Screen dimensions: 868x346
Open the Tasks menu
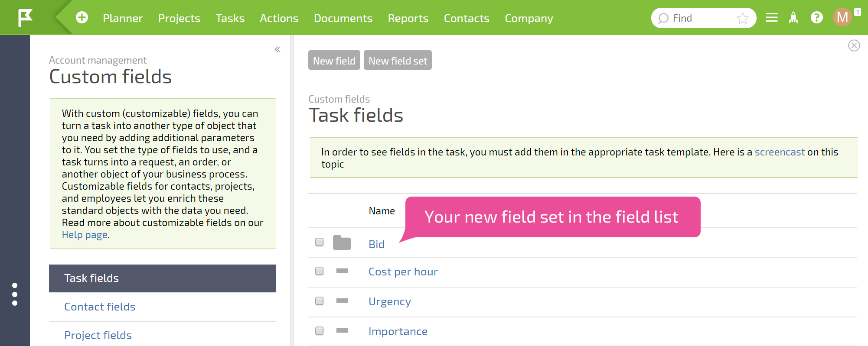230,18
